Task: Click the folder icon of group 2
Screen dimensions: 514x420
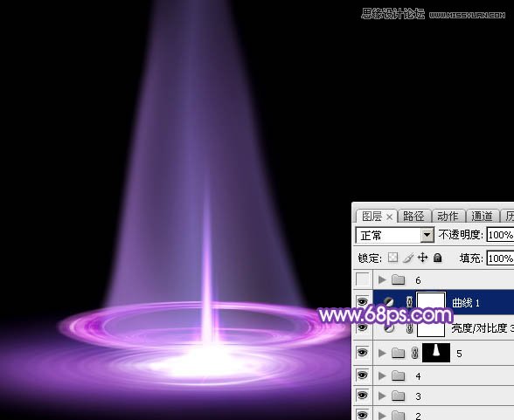Action: tap(399, 416)
